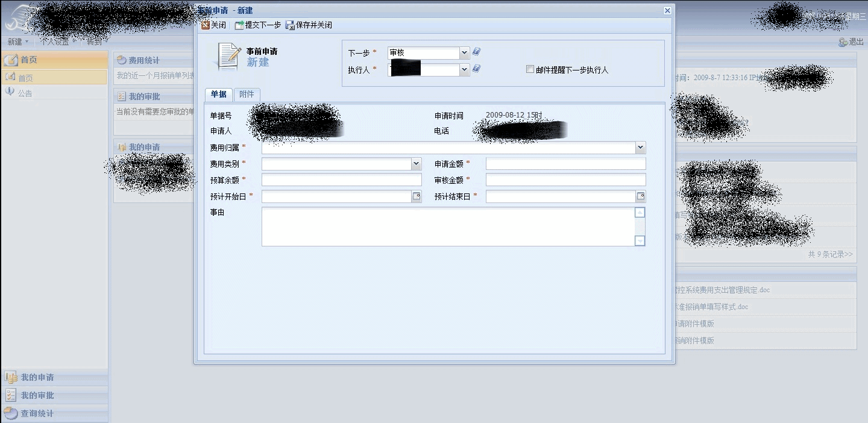Viewport: 868px width, 423px height.
Task: Open the 新建 menu in background page
Action: click(17, 42)
